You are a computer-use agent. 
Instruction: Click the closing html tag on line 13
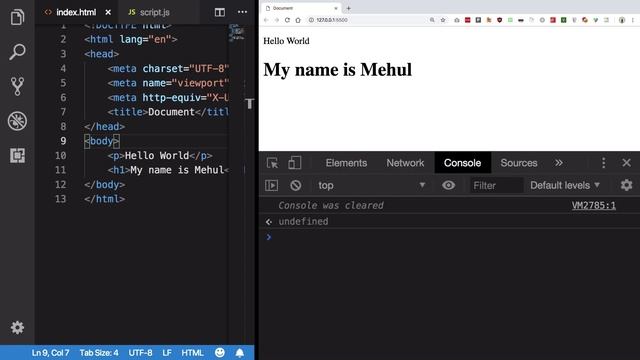click(104, 199)
